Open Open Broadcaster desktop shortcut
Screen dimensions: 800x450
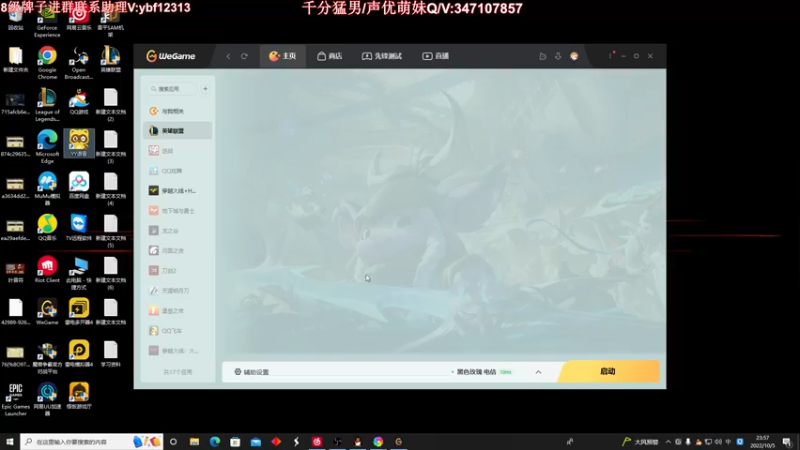(79, 63)
